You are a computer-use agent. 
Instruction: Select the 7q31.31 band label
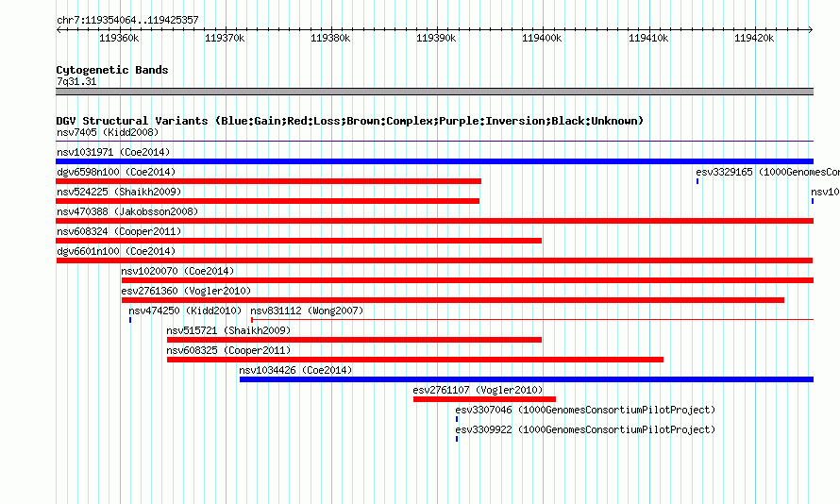pos(76,81)
